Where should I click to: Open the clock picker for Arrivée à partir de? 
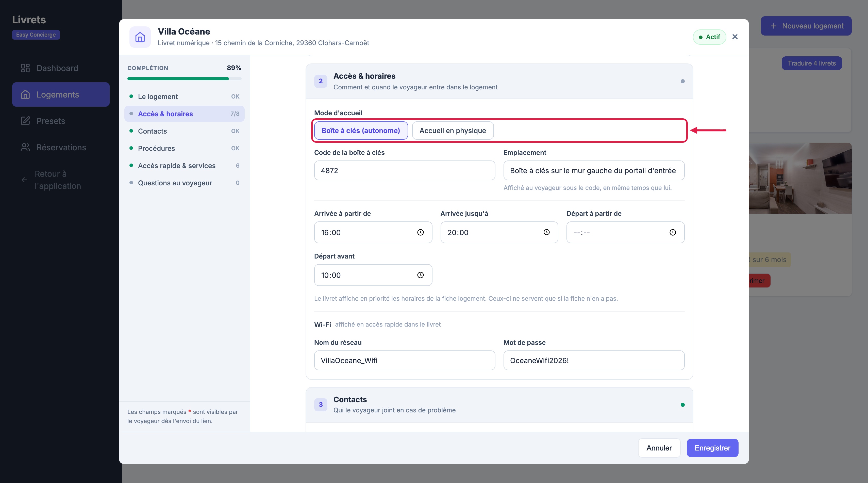(x=420, y=232)
